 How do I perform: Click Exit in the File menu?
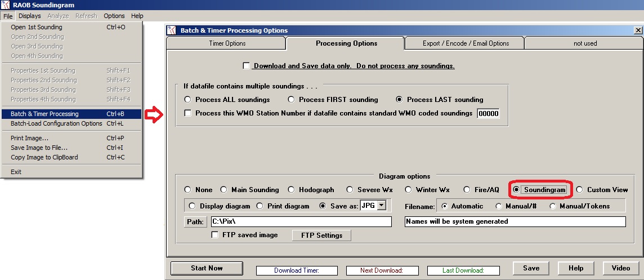pos(71,172)
